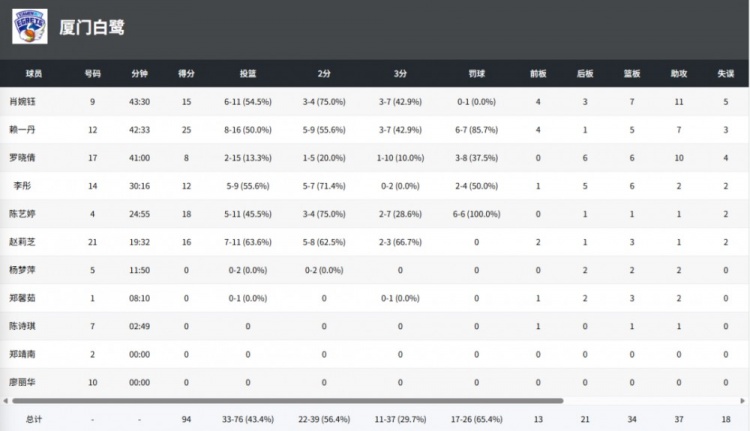Click free throw cell 2-4 (50.0%)
This screenshot has height=431, width=750.
click(476, 186)
